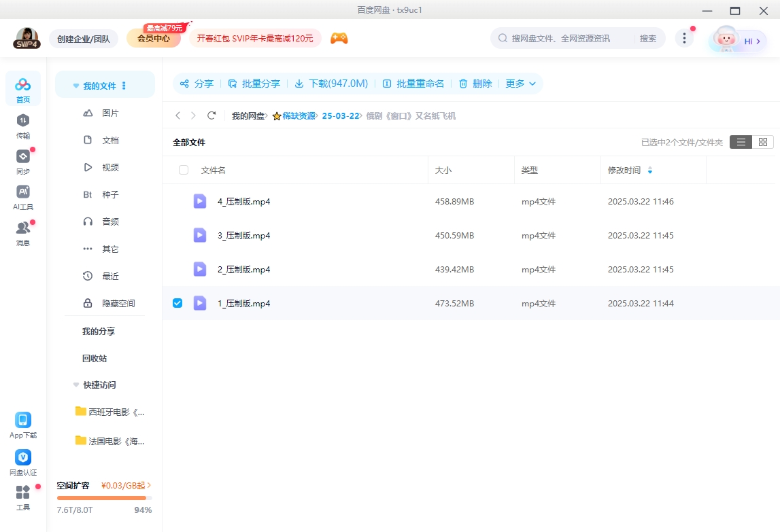Image resolution: width=780 pixels, height=532 pixels.
Task: Open 视频 category in file tree
Action: click(109, 167)
